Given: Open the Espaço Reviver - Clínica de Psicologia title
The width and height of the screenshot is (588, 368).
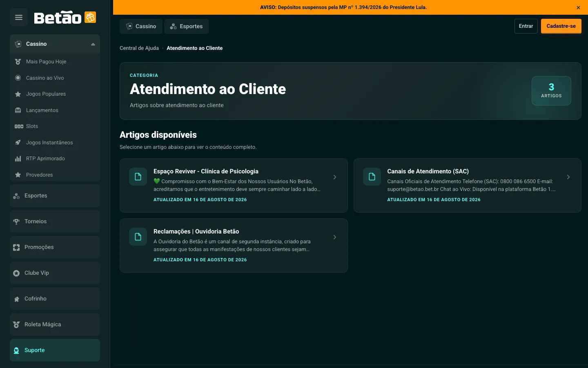Looking at the screenshot, I should click(x=206, y=171).
